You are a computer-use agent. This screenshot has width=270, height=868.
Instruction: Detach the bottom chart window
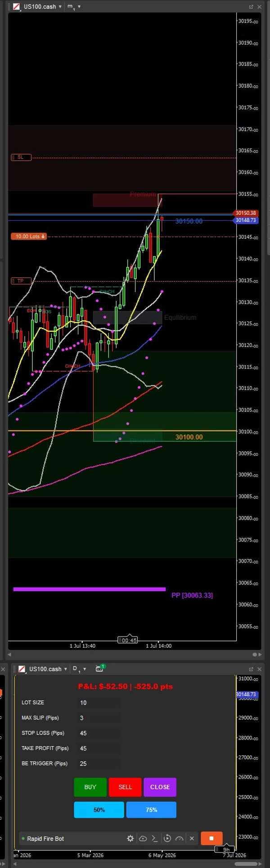point(251,669)
